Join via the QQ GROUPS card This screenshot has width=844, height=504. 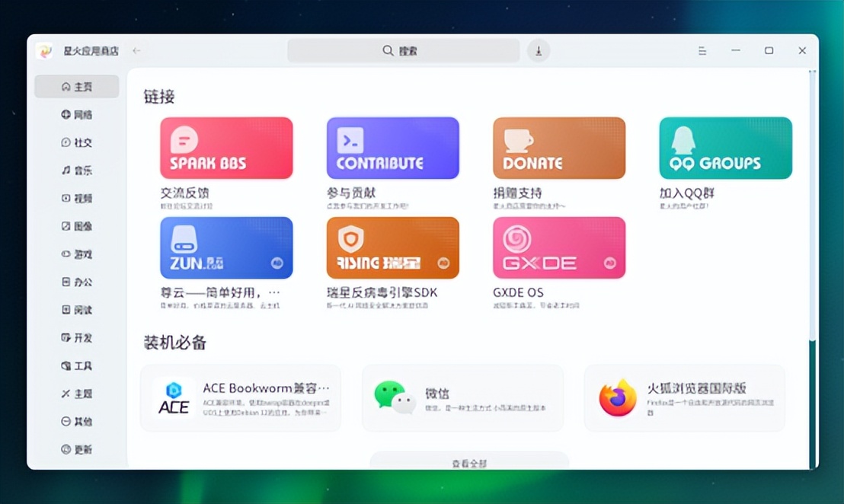(x=724, y=147)
